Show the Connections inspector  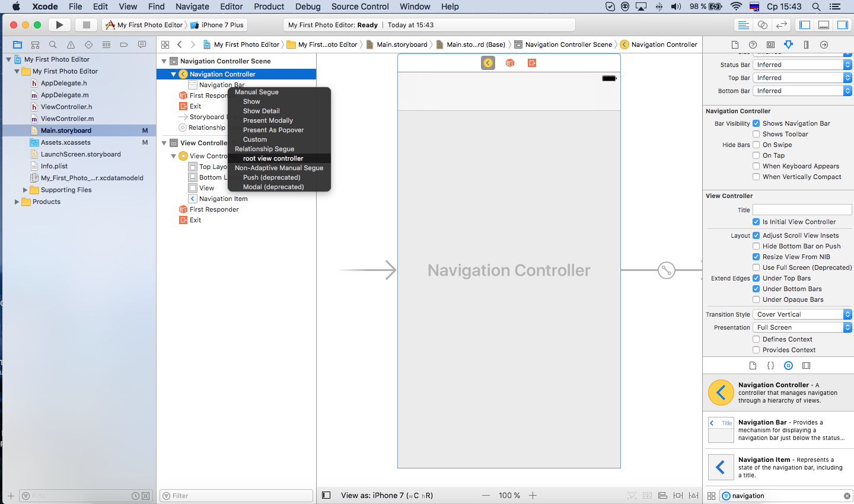(824, 44)
